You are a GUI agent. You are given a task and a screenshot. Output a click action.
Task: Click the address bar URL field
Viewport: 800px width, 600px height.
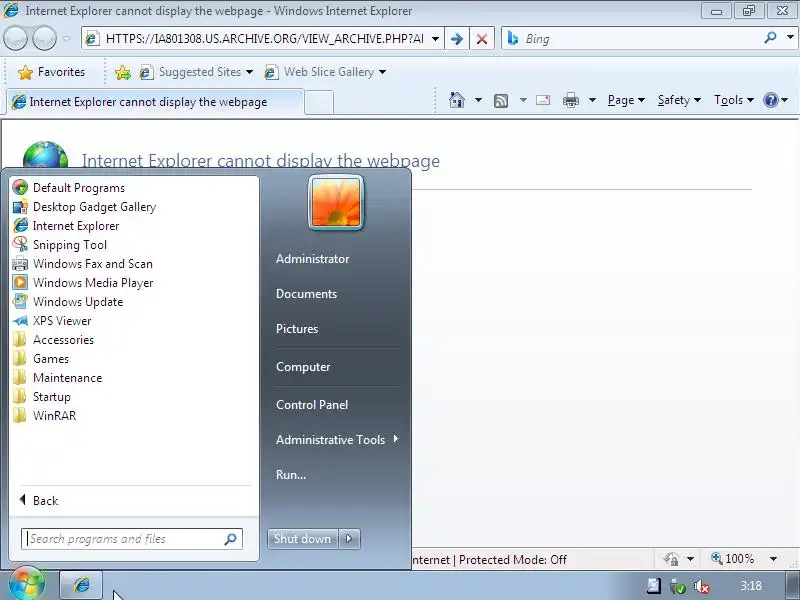[264, 39]
